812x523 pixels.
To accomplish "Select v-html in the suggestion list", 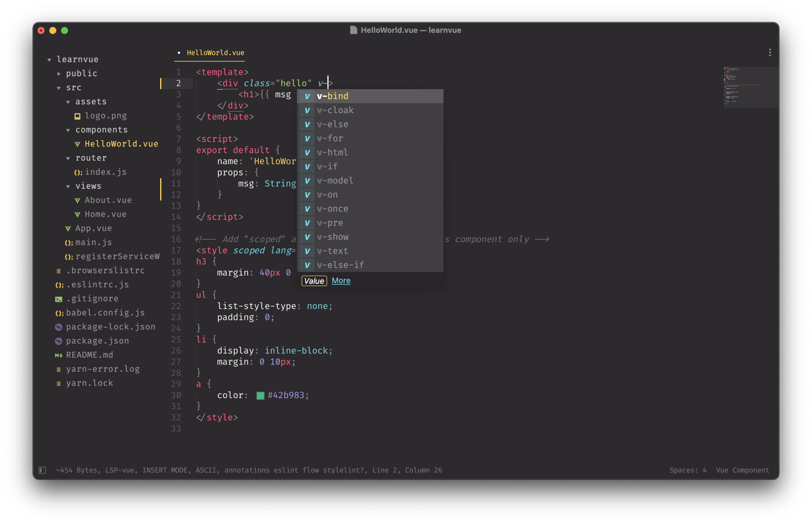I will point(370,152).
